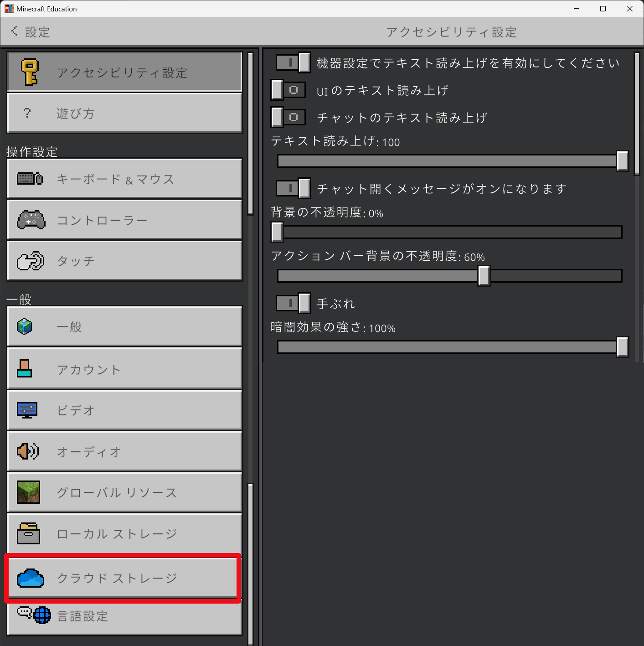
Task: Click the keyboard and mouse icon
Action: pyautogui.click(x=30, y=179)
